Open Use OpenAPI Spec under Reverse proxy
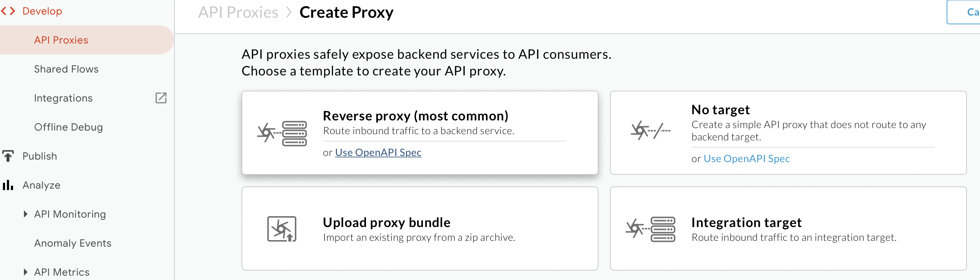 coord(378,152)
